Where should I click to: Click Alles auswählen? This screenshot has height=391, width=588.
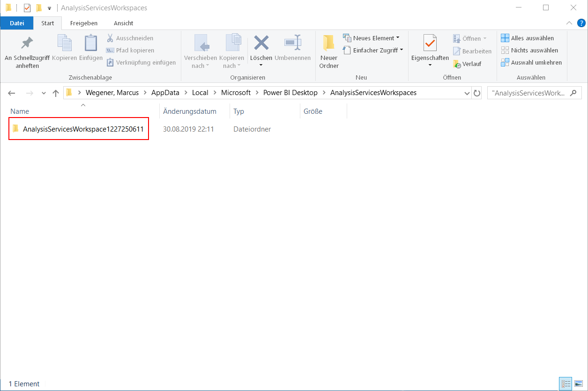528,38
